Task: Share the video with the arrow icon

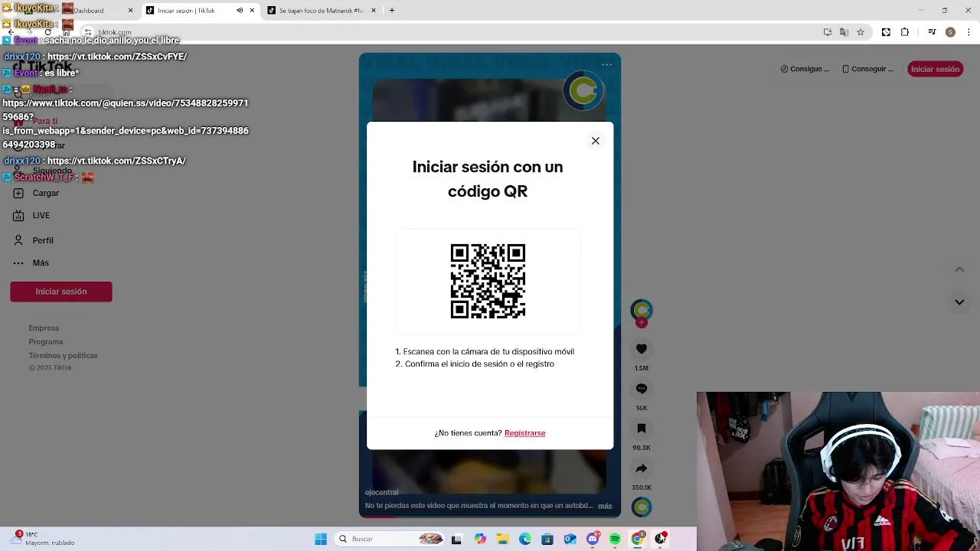Action: click(x=642, y=468)
